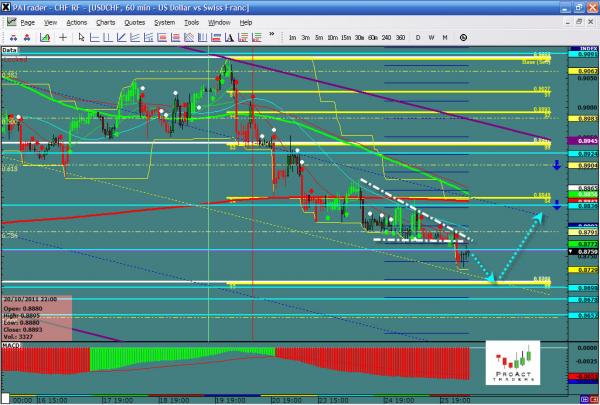Click the MACD histogram panel
This screenshot has height=405, width=600.
(250, 365)
